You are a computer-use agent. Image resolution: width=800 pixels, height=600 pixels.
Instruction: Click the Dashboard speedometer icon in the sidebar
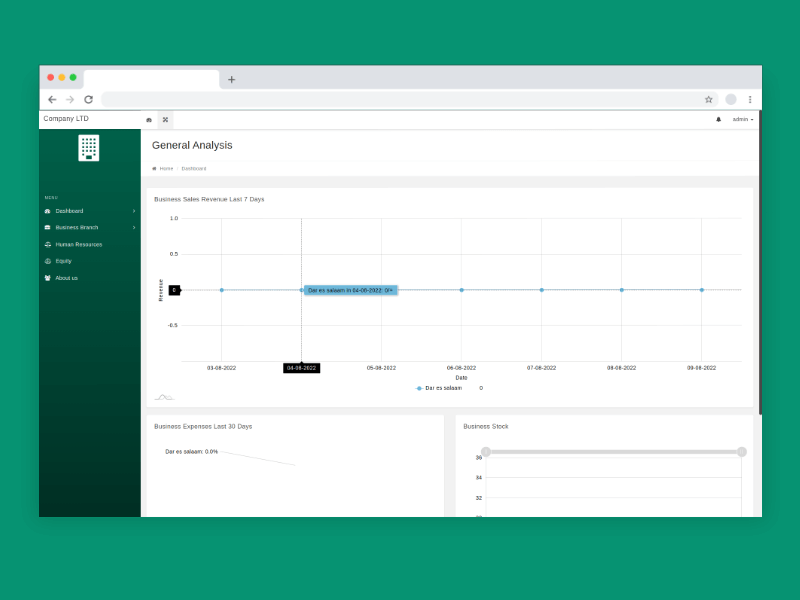click(x=47, y=211)
